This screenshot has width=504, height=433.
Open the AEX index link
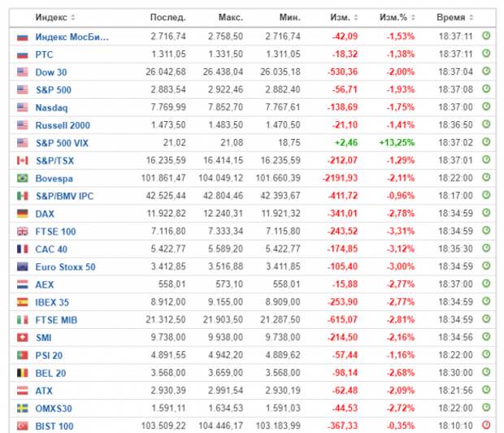pos(45,284)
